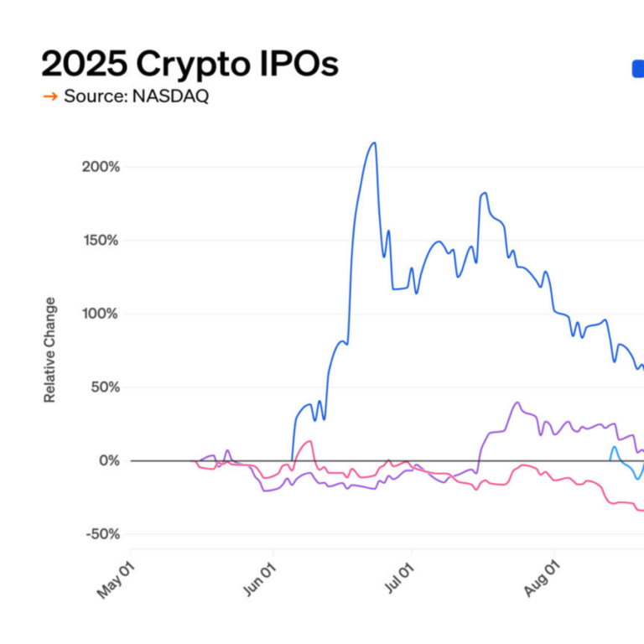Viewport: 644px width, 644px height.
Task: Click the "Relative Change" axis title
Action: click(x=50, y=350)
